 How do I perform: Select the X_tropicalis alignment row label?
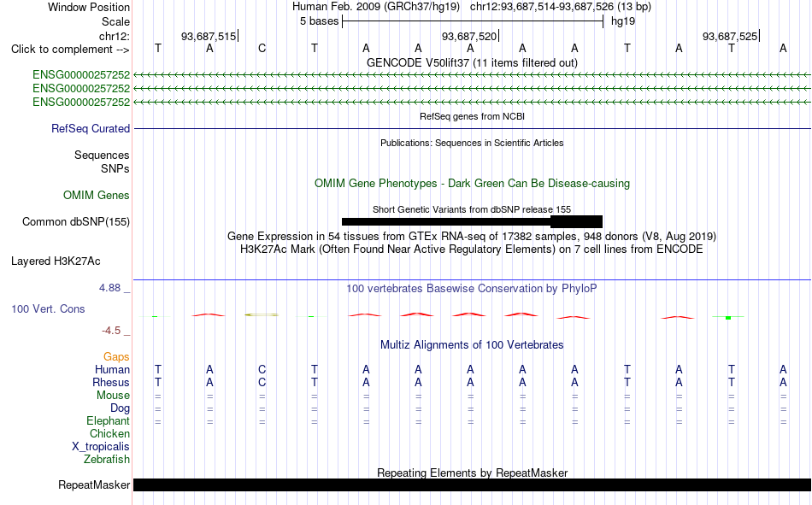pos(101,447)
